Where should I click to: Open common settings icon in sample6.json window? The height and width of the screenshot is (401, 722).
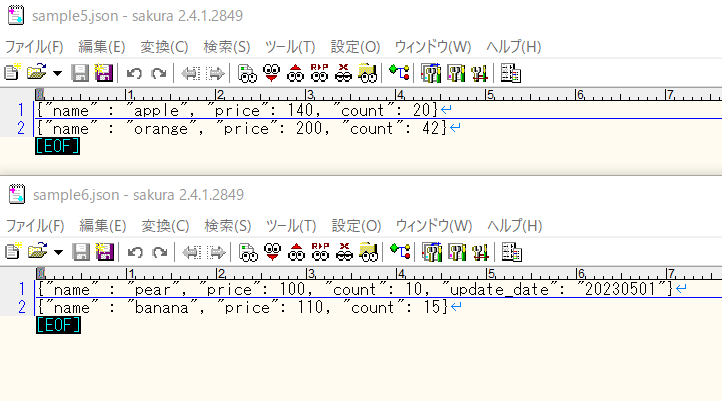click(480, 252)
